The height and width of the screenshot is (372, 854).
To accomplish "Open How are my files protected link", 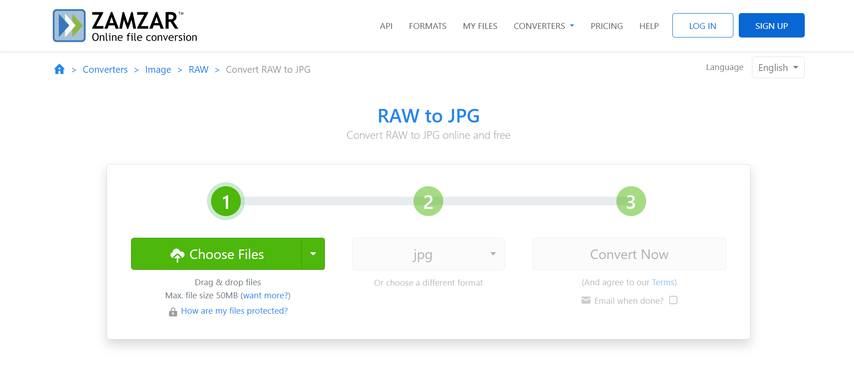I will pyautogui.click(x=234, y=311).
